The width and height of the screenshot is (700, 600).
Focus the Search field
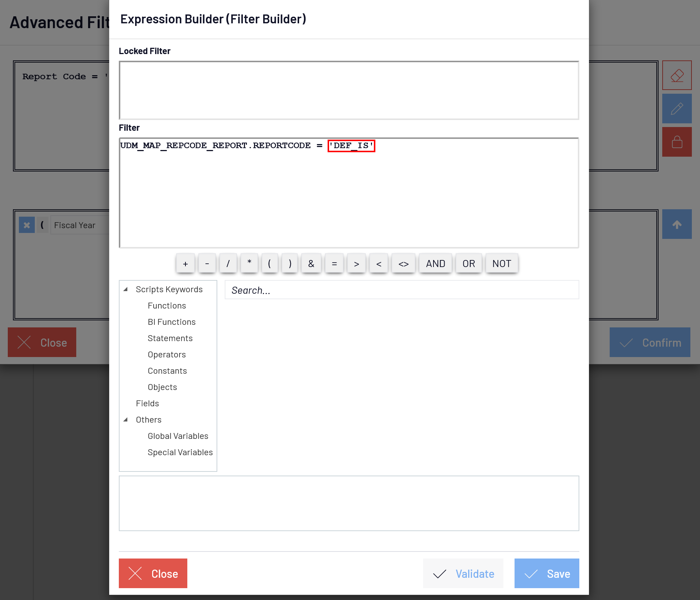pyautogui.click(x=402, y=290)
